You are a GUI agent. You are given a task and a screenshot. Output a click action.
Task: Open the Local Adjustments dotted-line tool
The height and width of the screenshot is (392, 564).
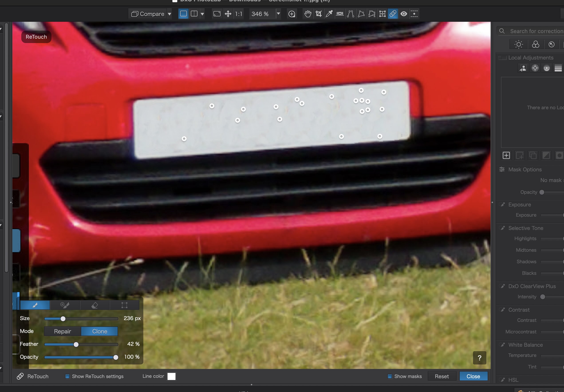pos(414,14)
